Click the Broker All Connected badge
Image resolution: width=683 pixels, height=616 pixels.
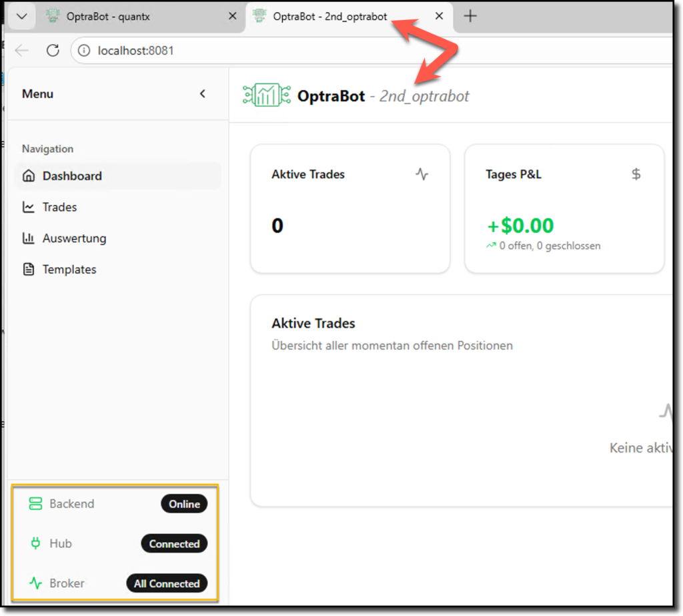coord(167,583)
